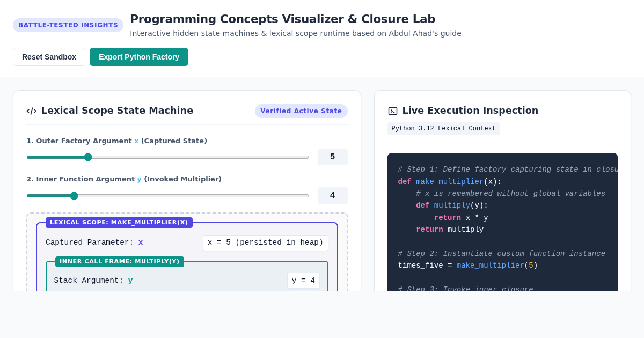Click the 'Captured Parameter: x' text
This screenshot has width=644, height=338.
[94, 243]
